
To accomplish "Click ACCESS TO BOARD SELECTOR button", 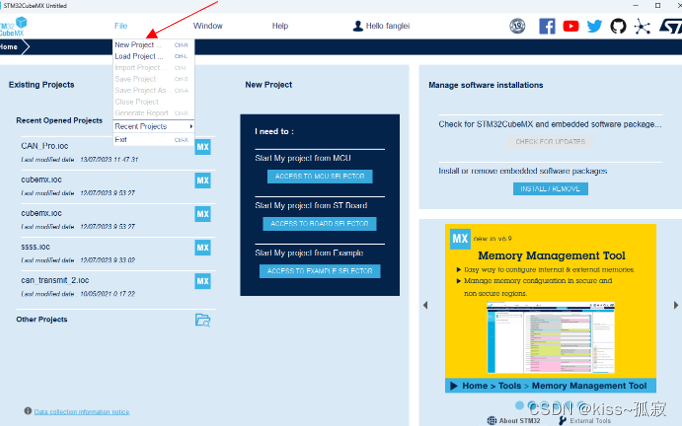I will (x=320, y=224).
